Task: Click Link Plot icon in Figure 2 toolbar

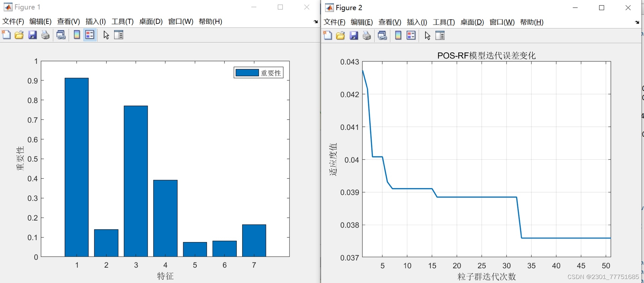Action: tap(382, 36)
